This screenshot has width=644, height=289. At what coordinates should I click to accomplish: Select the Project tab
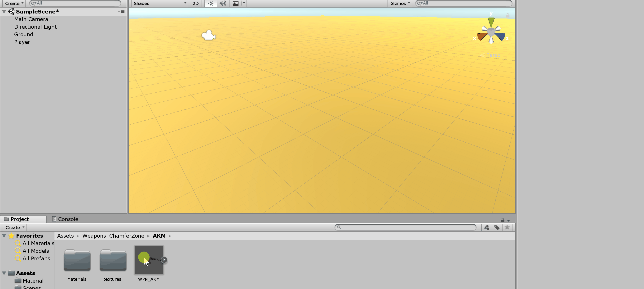(x=20, y=219)
